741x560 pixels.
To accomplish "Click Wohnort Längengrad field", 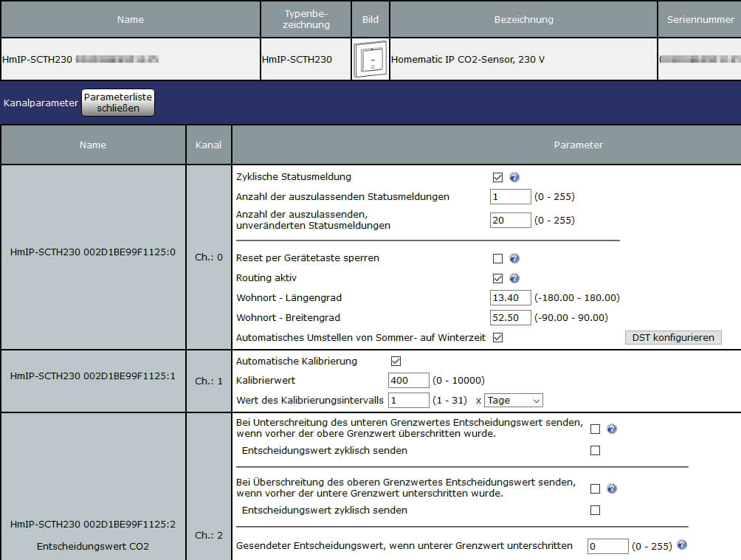I will click(x=511, y=298).
